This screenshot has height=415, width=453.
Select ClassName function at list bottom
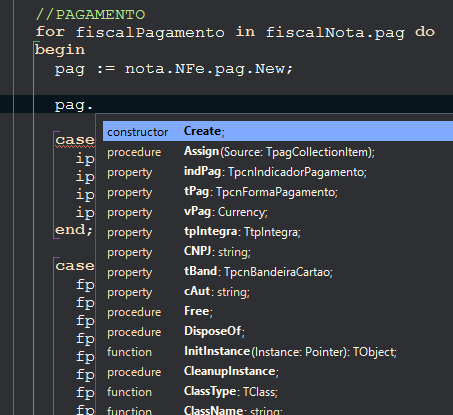(278, 409)
